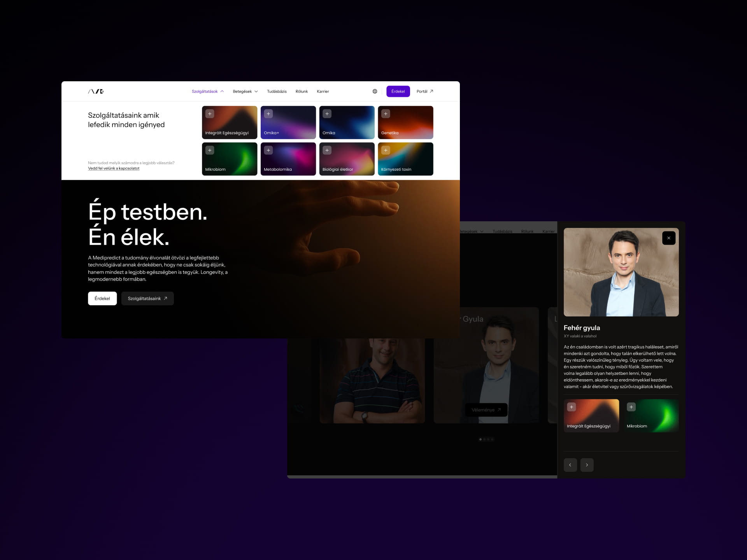Click the plus icon on Integrált Egészségügyi card
Image resolution: width=747 pixels, height=560 pixels.
[210, 114]
